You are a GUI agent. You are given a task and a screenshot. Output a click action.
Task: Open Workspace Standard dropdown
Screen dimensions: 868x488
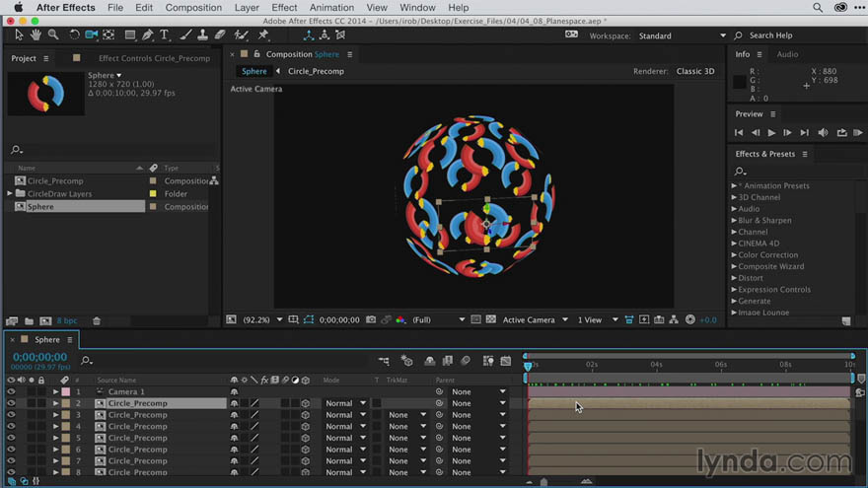pyautogui.click(x=682, y=35)
